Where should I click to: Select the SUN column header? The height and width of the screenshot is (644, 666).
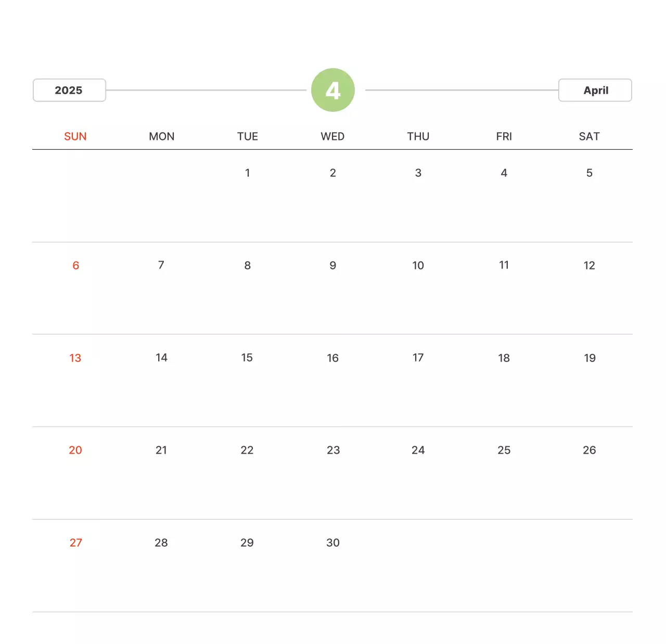pyautogui.click(x=75, y=136)
